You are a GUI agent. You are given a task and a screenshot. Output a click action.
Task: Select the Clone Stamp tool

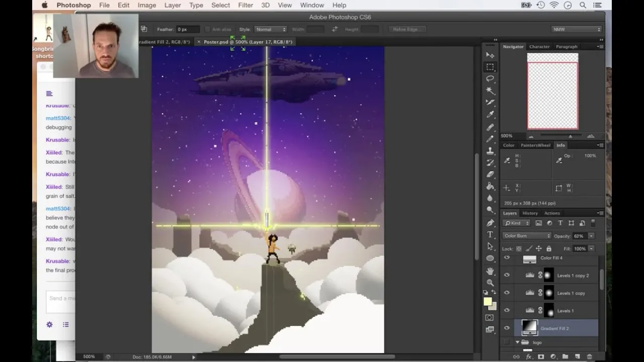490,150
